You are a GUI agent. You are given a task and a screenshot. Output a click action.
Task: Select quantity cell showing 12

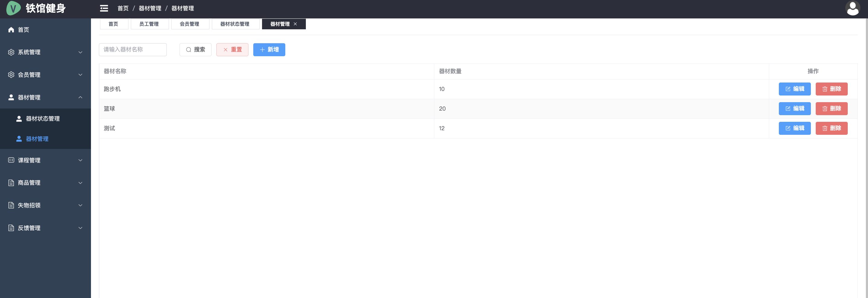pyautogui.click(x=601, y=128)
